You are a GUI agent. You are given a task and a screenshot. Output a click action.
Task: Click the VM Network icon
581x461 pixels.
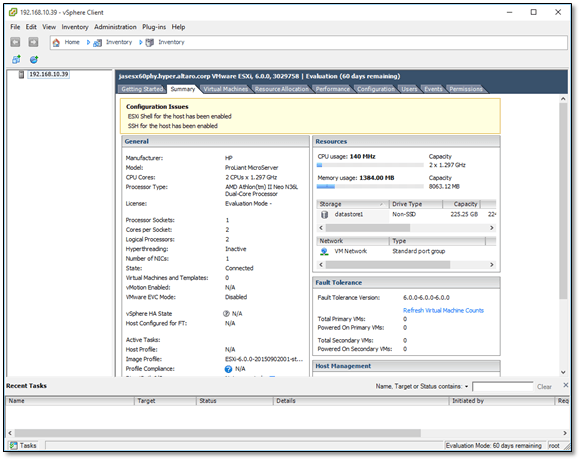(324, 252)
